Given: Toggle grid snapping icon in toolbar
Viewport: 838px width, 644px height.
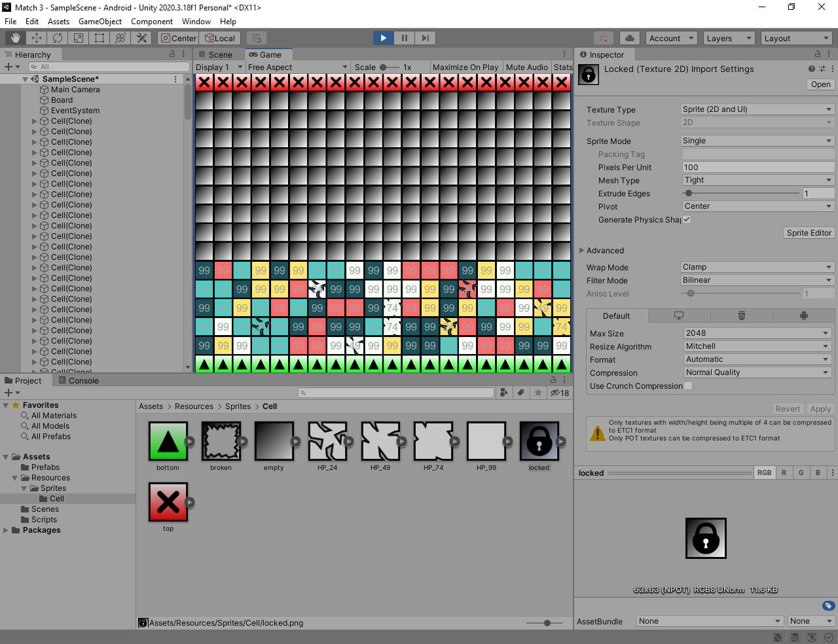Looking at the screenshot, I should click(x=257, y=38).
